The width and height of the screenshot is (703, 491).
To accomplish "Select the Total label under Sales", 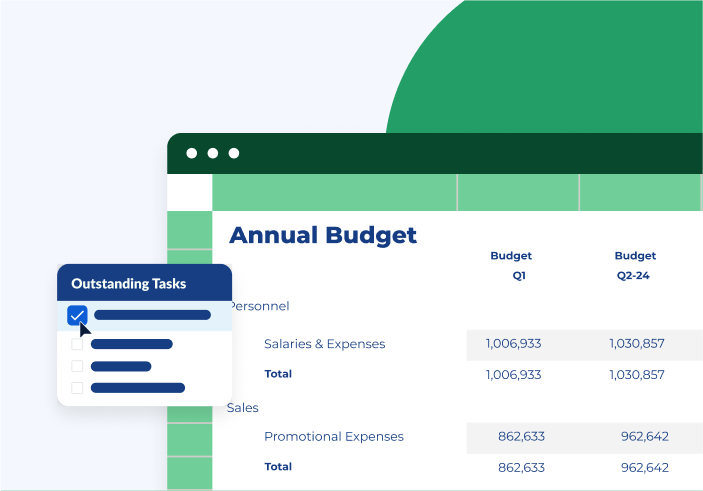I will coord(278,467).
